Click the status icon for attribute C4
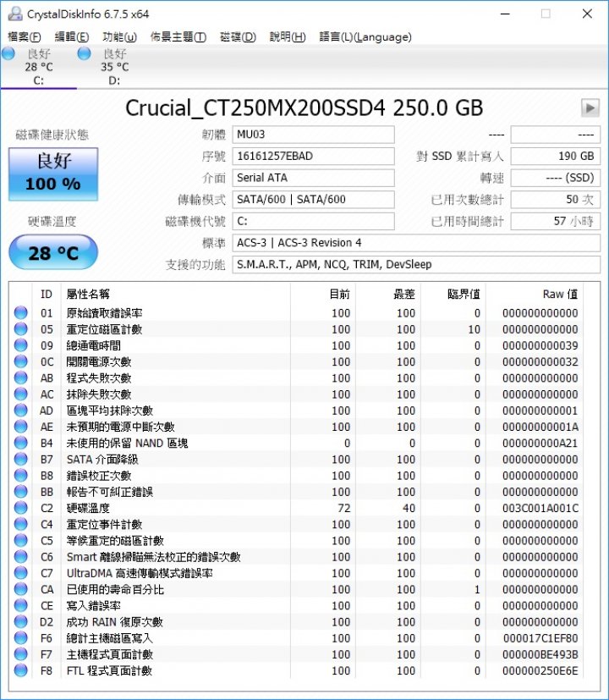The height and width of the screenshot is (700, 609). [x=21, y=524]
